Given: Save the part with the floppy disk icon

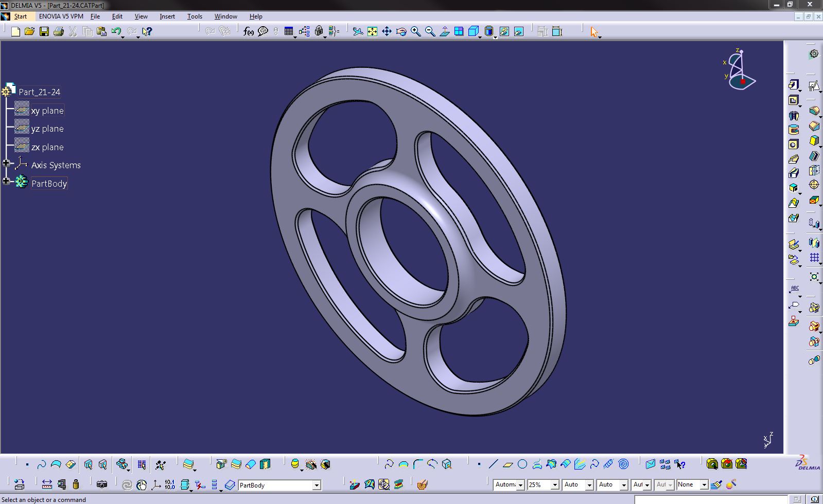Looking at the screenshot, I should (x=44, y=31).
